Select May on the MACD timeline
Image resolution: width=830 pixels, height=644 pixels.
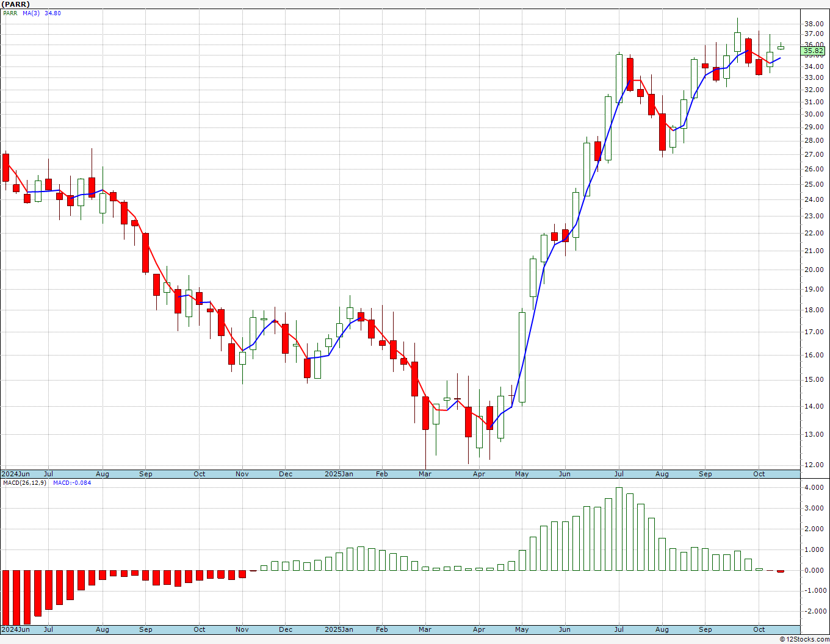[x=522, y=629]
